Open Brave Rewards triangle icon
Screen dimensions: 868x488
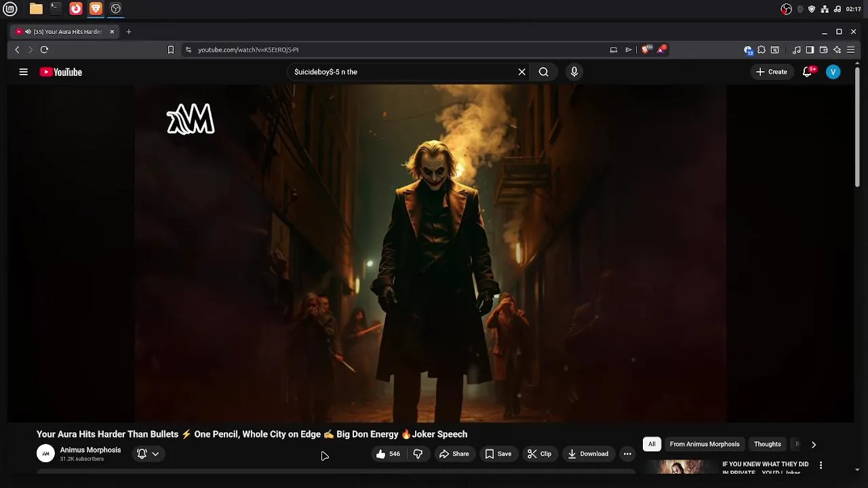click(661, 49)
